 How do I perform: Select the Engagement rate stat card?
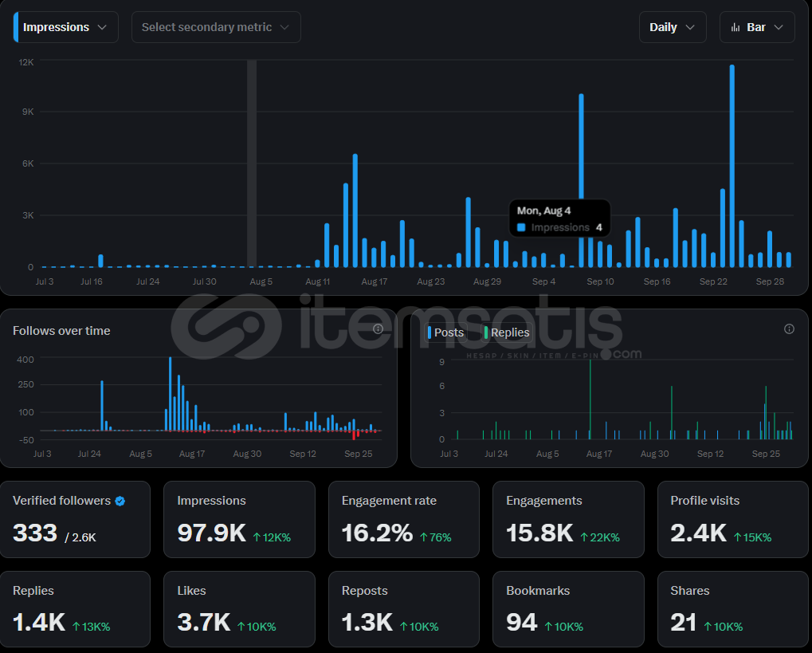click(x=403, y=519)
